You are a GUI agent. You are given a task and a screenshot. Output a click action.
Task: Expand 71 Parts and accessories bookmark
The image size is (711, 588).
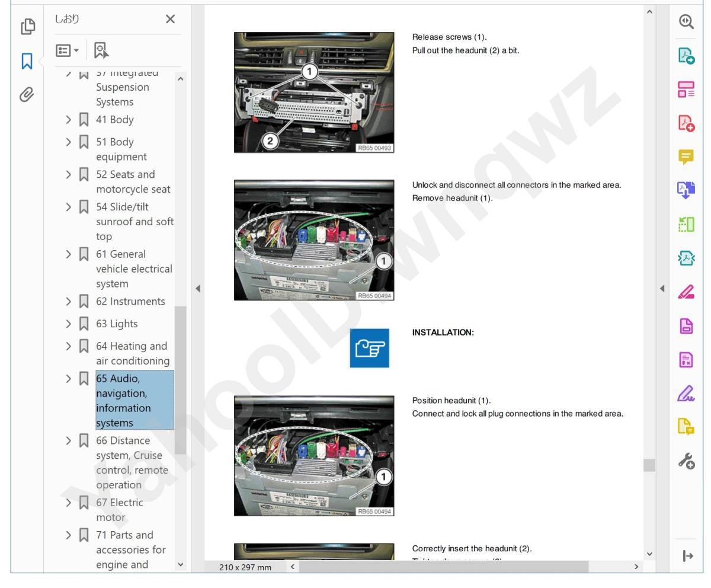click(x=69, y=535)
